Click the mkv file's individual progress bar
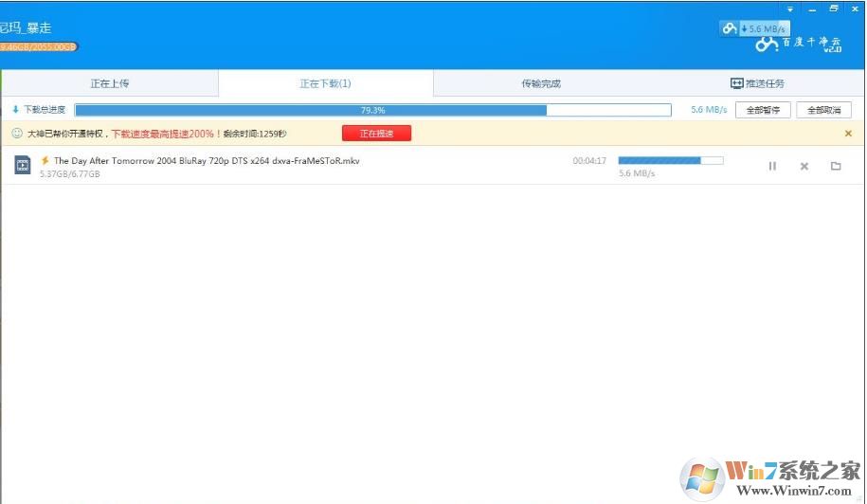 [x=671, y=160]
